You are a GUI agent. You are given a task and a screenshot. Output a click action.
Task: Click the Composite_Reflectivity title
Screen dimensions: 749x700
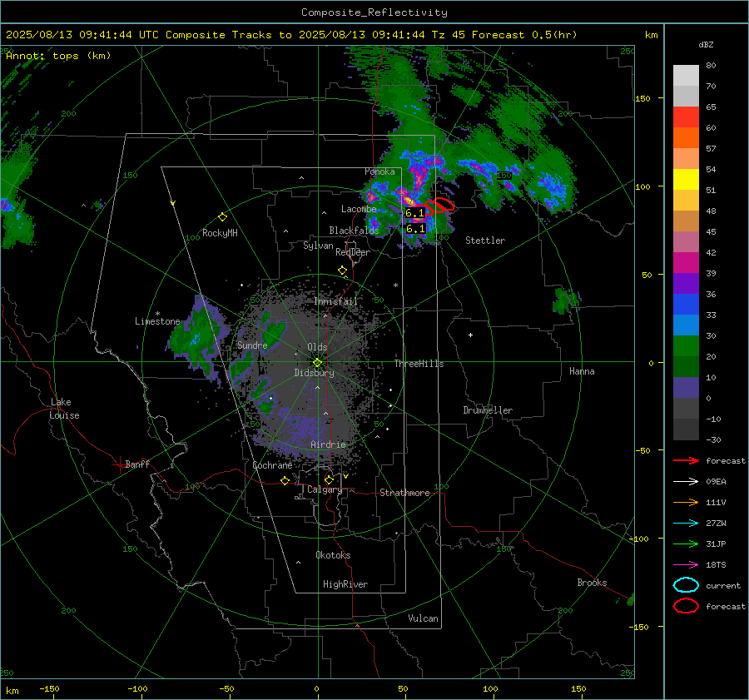pyautogui.click(x=374, y=12)
